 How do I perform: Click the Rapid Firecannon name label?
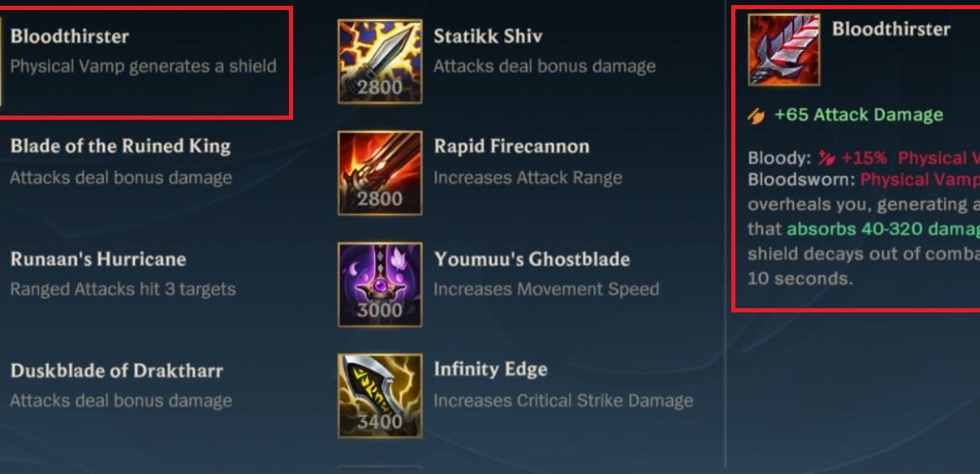pyautogui.click(x=512, y=147)
